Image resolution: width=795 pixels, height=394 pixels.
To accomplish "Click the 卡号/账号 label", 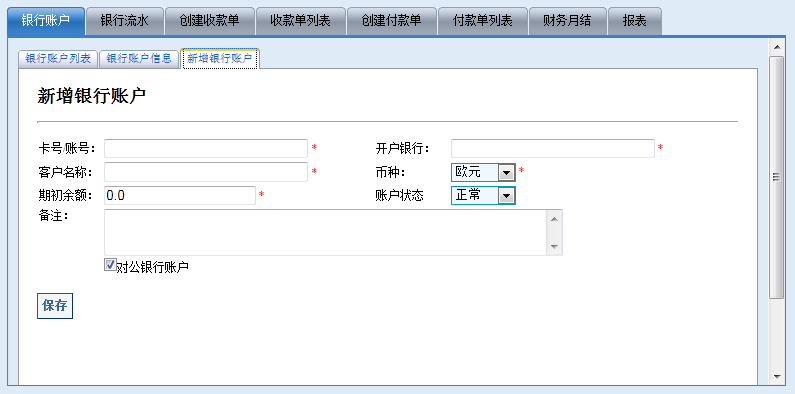I will tap(66, 149).
